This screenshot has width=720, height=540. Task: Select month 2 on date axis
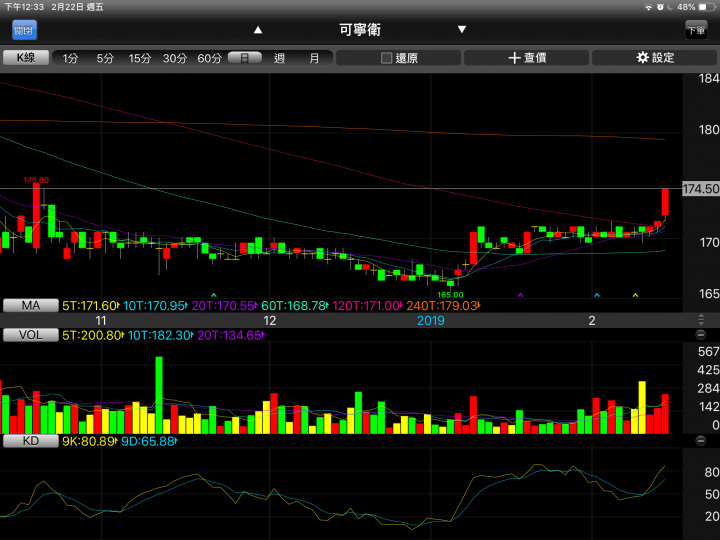click(592, 321)
